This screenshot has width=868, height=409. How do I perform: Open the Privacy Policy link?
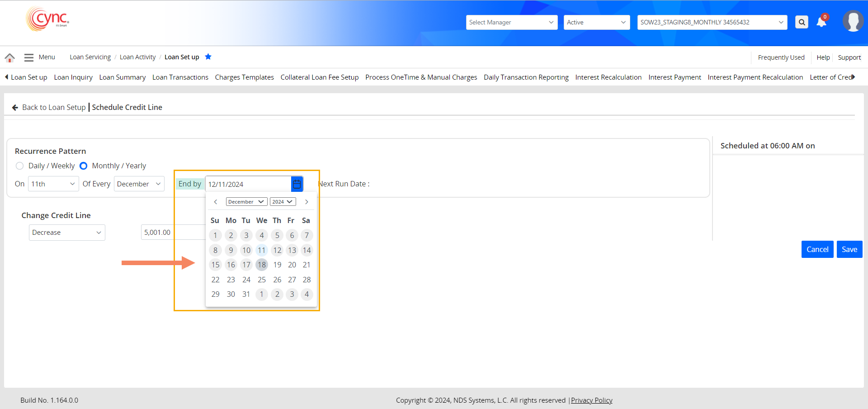591,400
